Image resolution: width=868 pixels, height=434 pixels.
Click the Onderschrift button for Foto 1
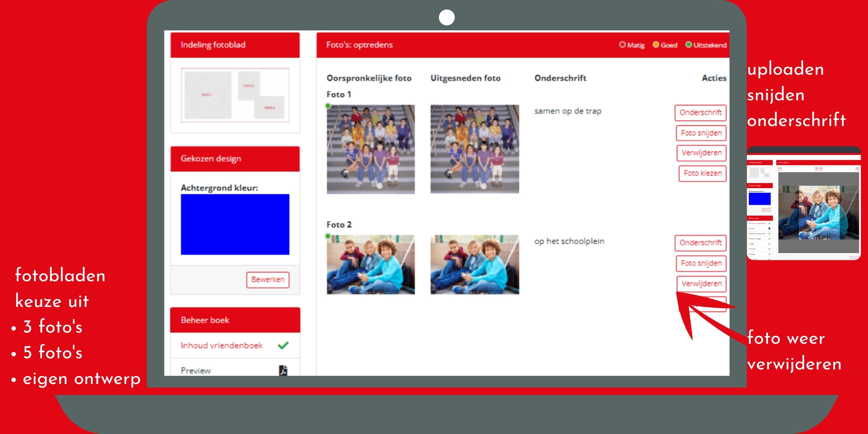point(701,112)
